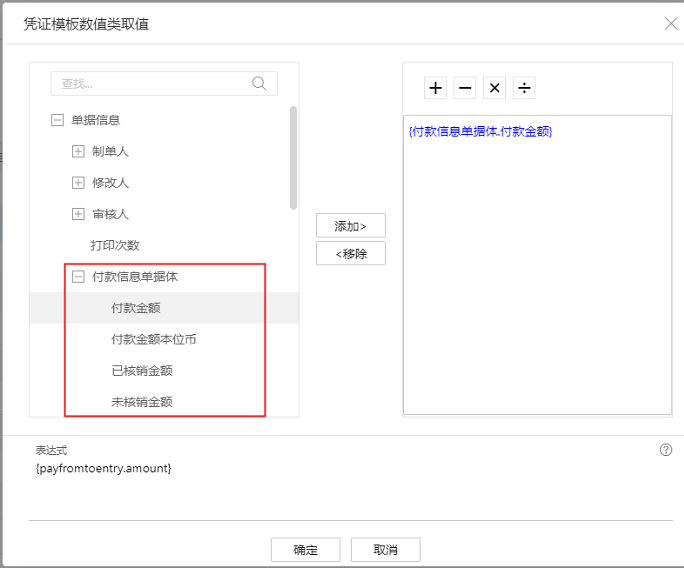Open the help question mark icon
Image resolution: width=684 pixels, height=568 pixels.
pyautogui.click(x=666, y=450)
